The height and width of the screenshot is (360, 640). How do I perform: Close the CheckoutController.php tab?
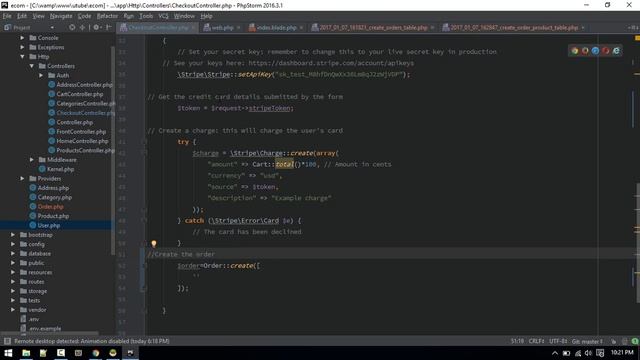(194, 28)
